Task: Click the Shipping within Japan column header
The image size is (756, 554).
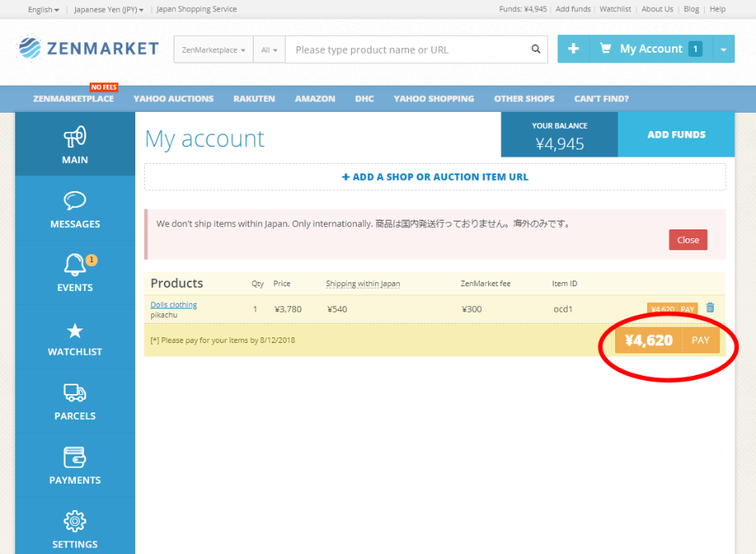Action: [362, 284]
